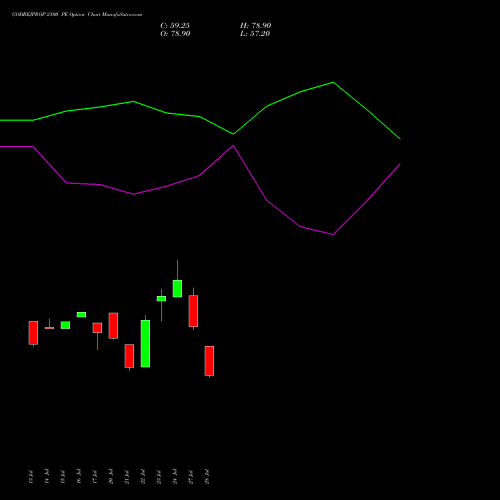Click the 13 Jul date label on the axis
Screen dimensions: 500x500
(x=31, y=477)
